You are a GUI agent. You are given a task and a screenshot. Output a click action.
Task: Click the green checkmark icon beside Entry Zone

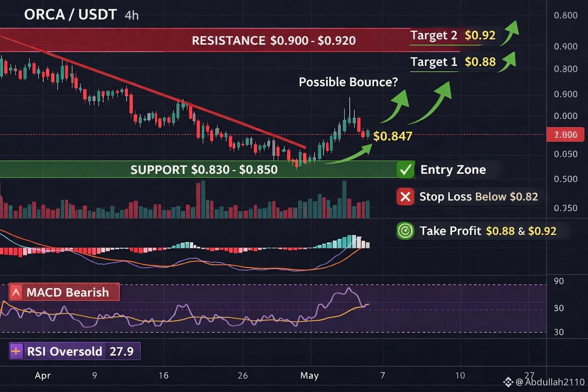405,170
